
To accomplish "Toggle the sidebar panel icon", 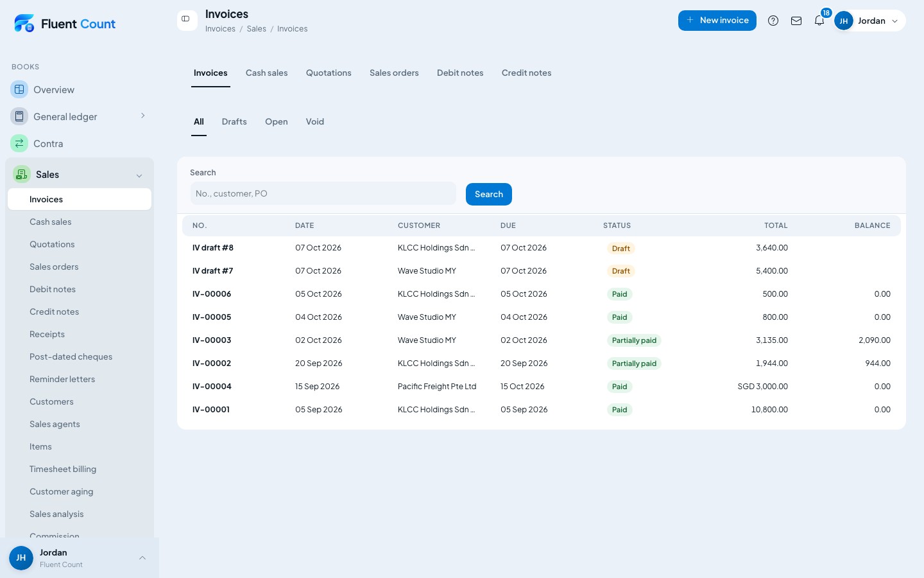I will 186,19.
